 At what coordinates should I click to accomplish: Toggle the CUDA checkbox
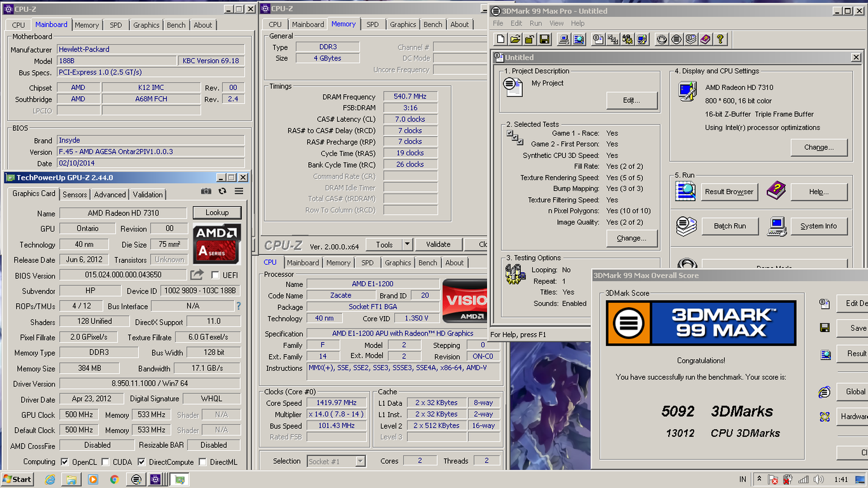tap(105, 462)
